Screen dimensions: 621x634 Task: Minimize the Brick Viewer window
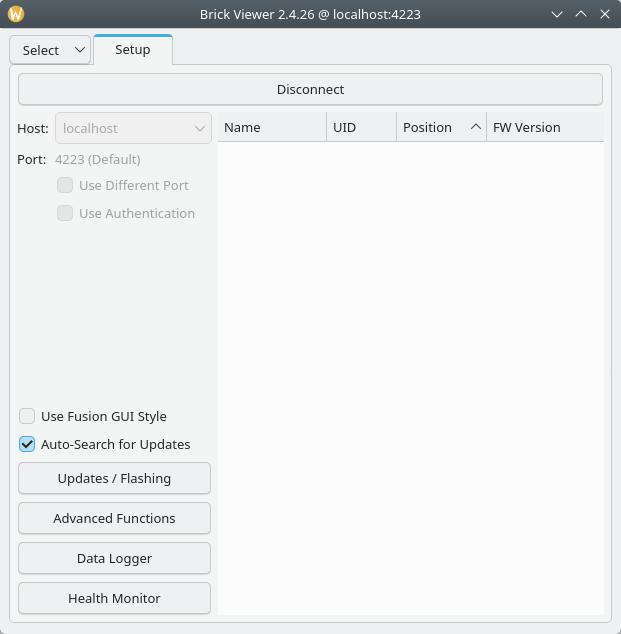pos(559,14)
